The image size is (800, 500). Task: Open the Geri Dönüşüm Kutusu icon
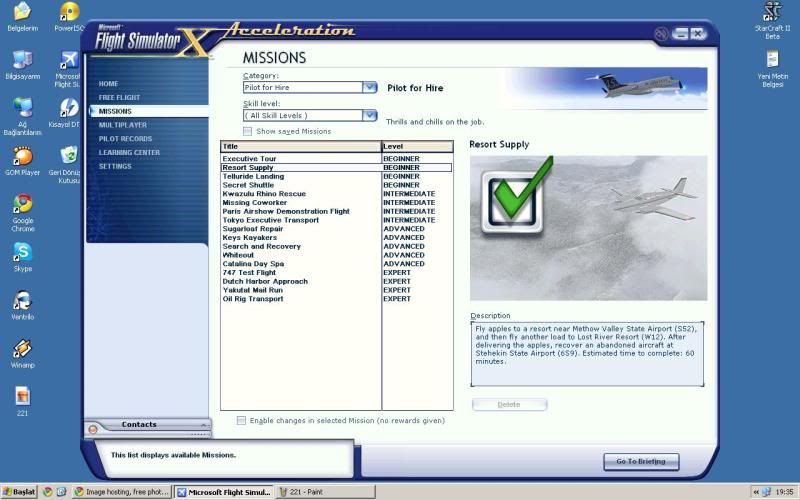pyautogui.click(x=66, y=164)
